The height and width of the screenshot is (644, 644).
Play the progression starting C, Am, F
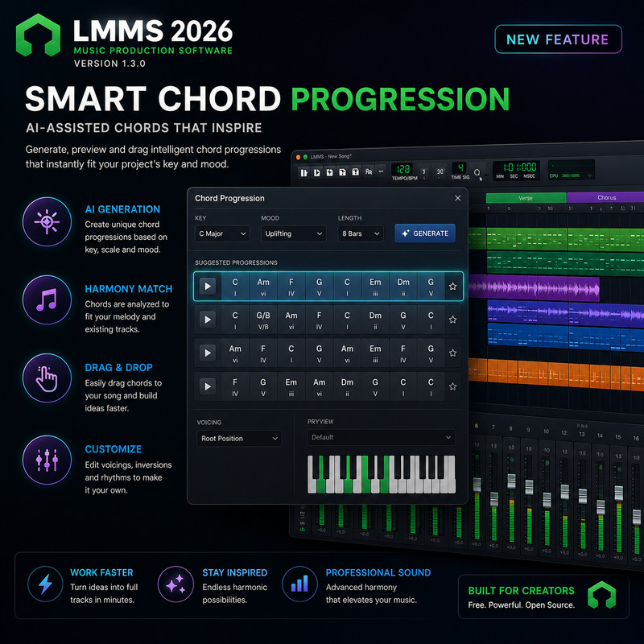pos(208,286)
